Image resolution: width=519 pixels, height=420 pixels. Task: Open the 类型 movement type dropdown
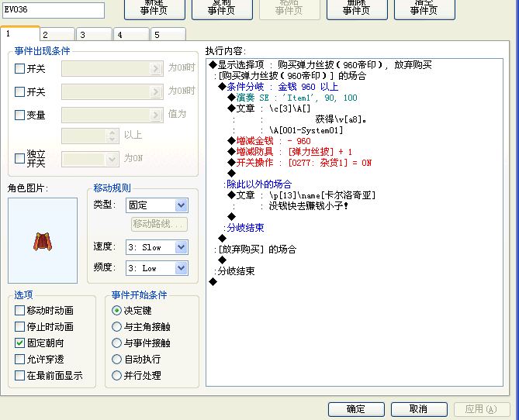pyautogui.click(x=157, y=205)
